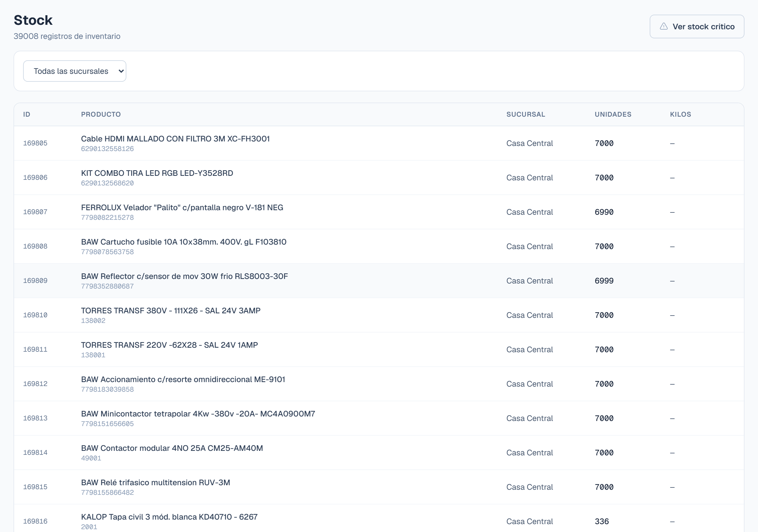Click barcode 7798082215278
Image resolution: width=758 pixels, height=532 pixels.
(107, 217)
